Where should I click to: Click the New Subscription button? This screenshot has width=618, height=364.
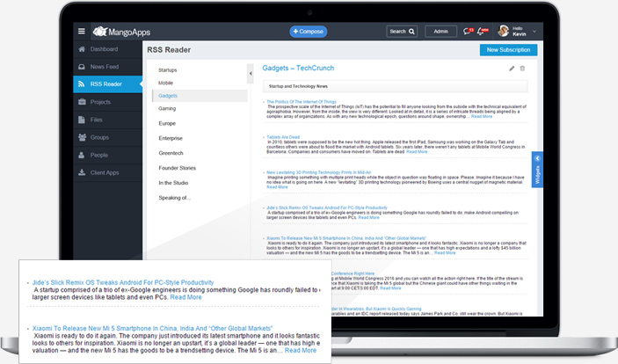tap(508, 50)
